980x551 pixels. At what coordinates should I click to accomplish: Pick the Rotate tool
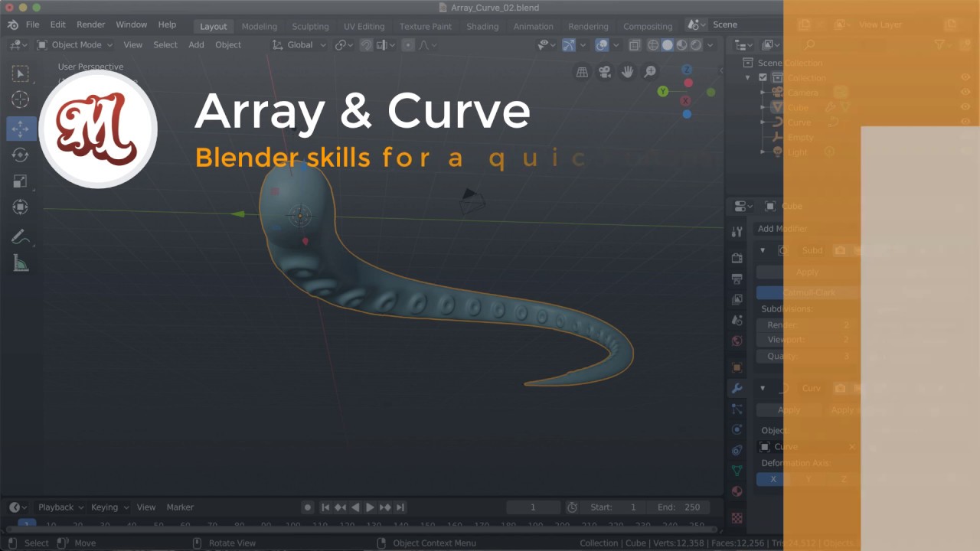(21, 155)
